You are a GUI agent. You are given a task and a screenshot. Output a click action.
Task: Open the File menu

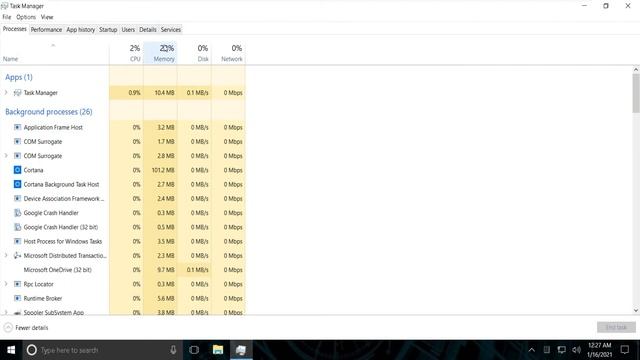point(7,17)
